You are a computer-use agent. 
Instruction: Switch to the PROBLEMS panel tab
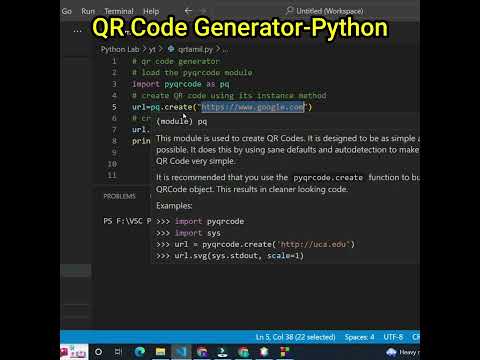click(119, 196)
